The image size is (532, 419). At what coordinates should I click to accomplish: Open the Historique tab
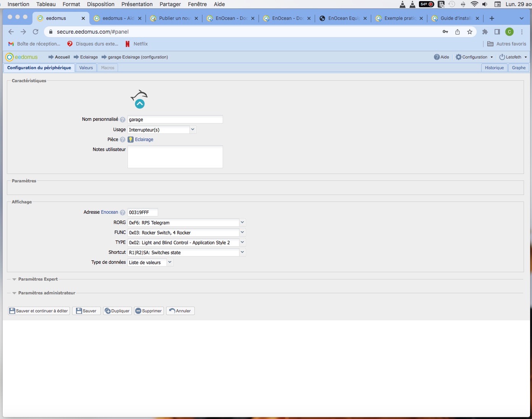click(x=494, y=68)
